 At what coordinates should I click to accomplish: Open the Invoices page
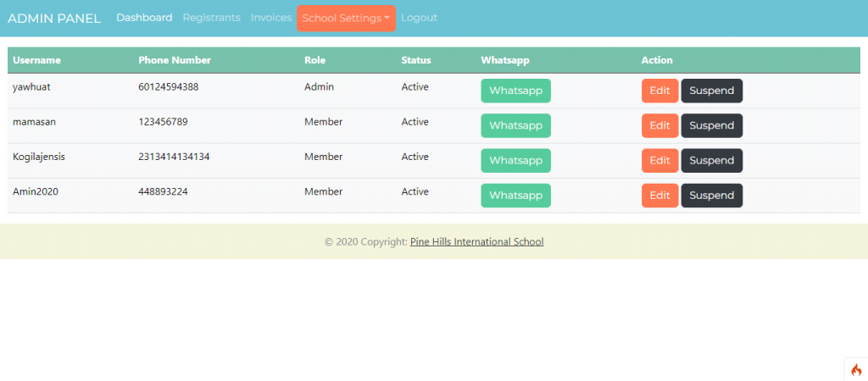click(271, 18)
